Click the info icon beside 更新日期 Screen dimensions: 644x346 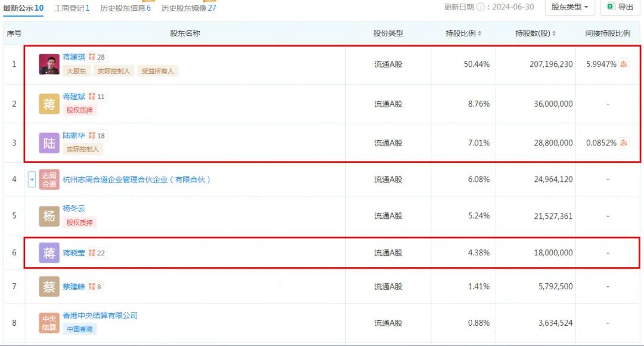(481, 7)
